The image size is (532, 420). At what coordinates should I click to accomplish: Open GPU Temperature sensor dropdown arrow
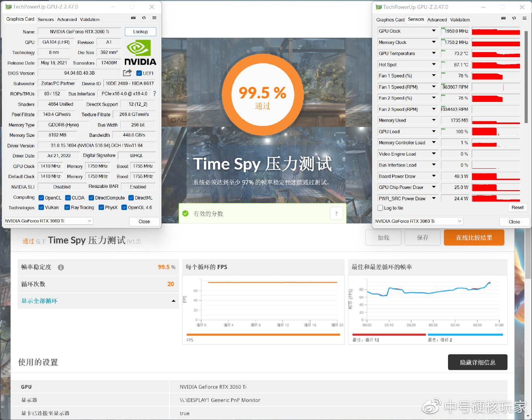coord(434,53)
